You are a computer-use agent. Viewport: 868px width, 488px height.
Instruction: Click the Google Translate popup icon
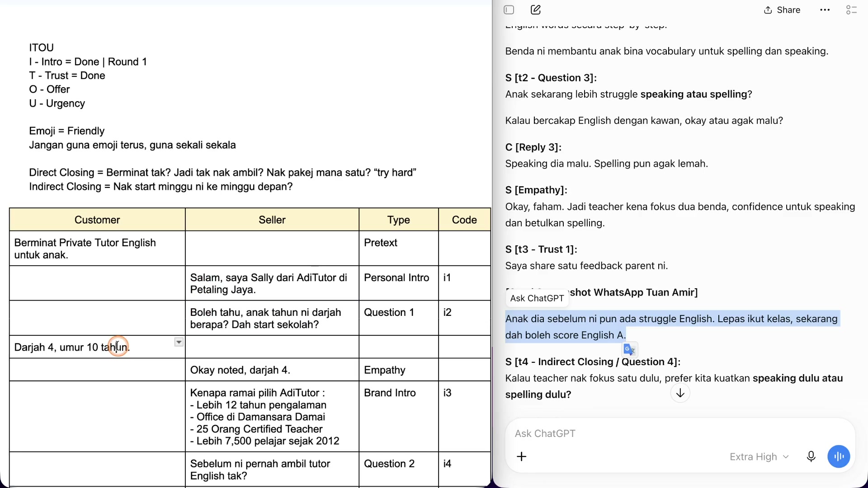(629, 349)
